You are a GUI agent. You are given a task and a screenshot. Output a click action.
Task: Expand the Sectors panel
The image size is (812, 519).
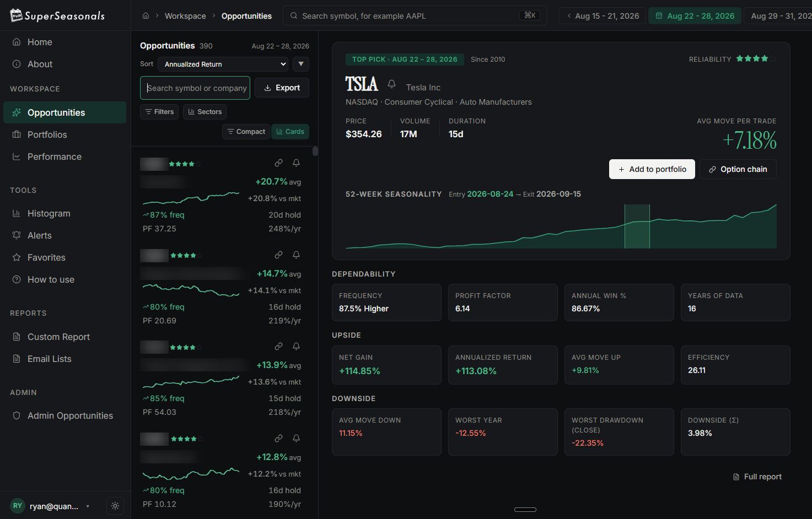pyautogui.click(x=205, y=112)
